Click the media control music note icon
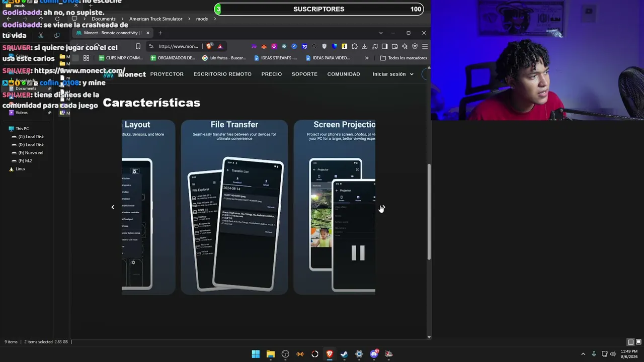The height and width of the screenshot is (362, 644). (x=375, y=46)
